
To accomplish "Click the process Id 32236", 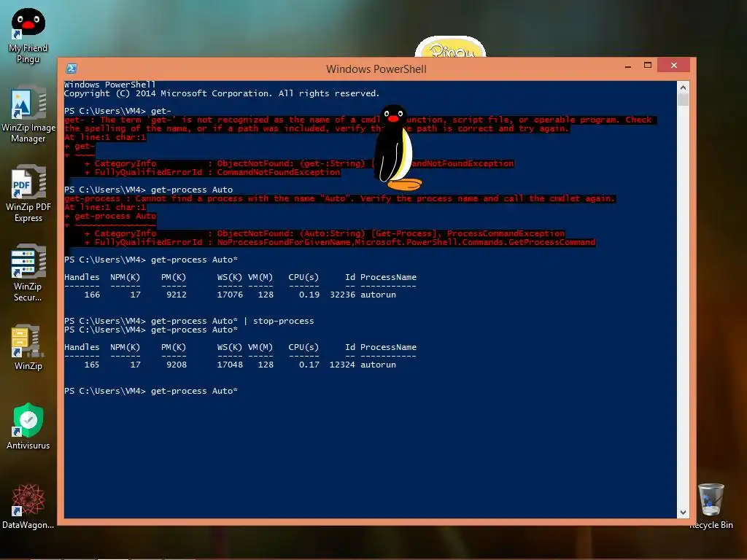I will 343,295.
